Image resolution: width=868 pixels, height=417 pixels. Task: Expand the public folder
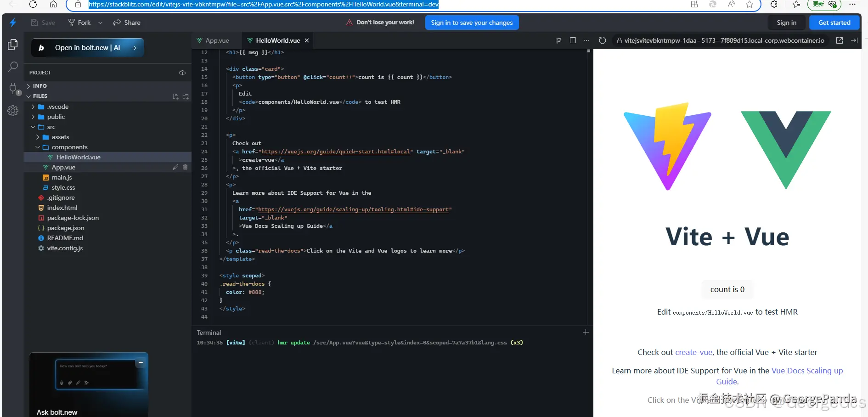33,117
